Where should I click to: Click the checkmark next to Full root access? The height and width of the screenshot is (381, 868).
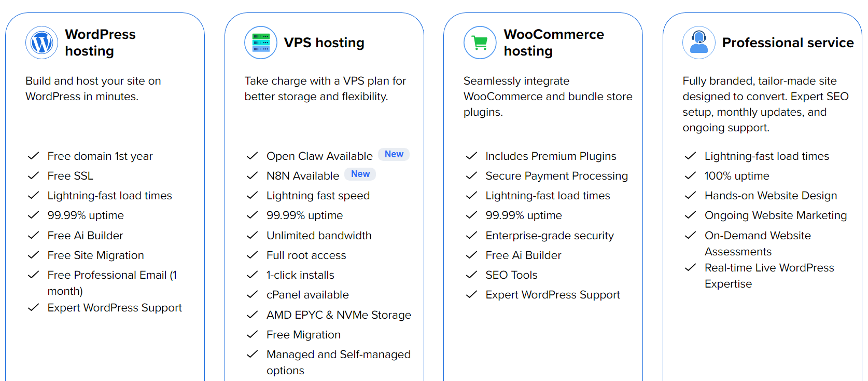point(252,255)
